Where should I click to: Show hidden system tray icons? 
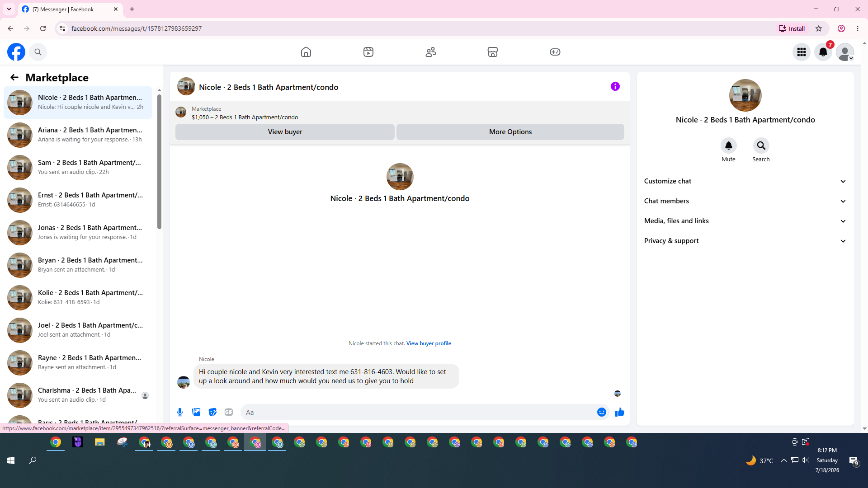click(x=784, y=460)
